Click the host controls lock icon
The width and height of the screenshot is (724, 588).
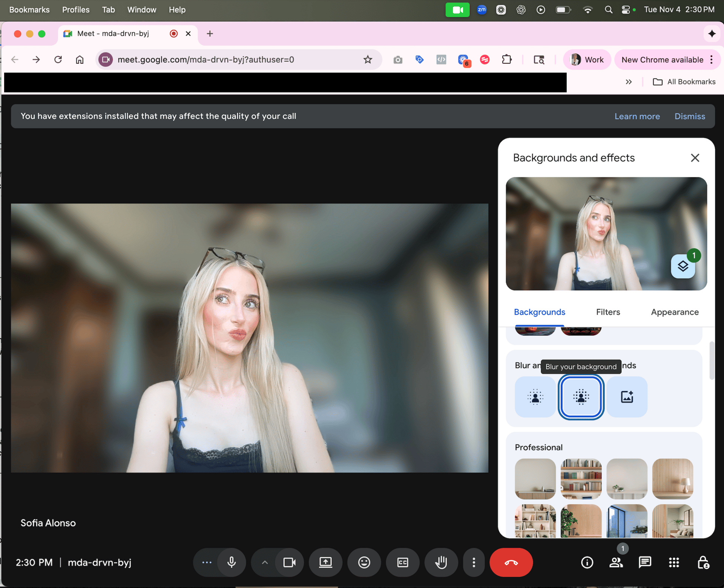(x=703, y=562)
